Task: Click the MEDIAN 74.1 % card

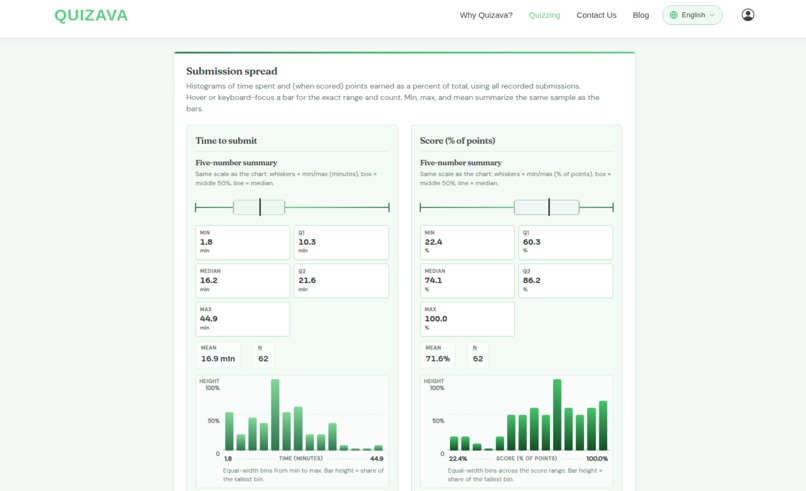Action: pyautogui.click(x=467, y=281)
